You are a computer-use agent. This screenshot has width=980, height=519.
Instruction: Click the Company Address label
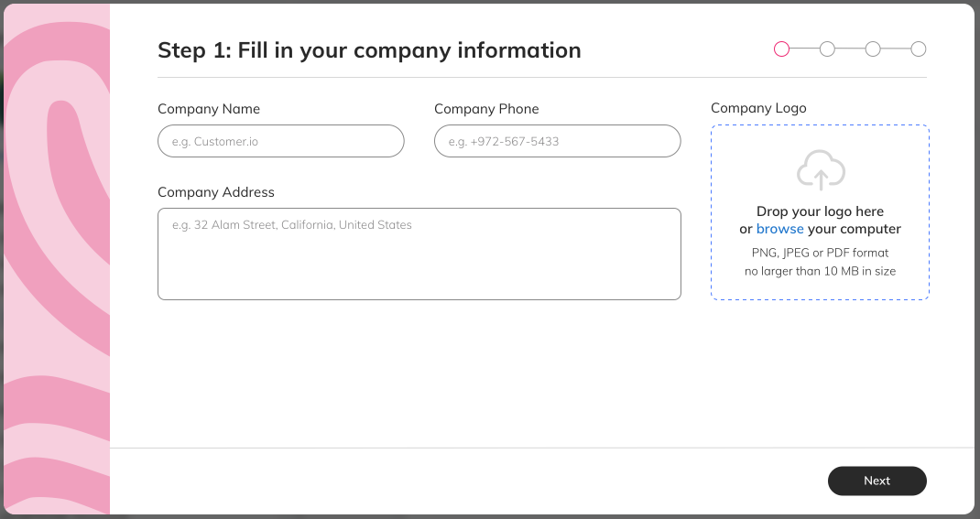click(215, 192)
